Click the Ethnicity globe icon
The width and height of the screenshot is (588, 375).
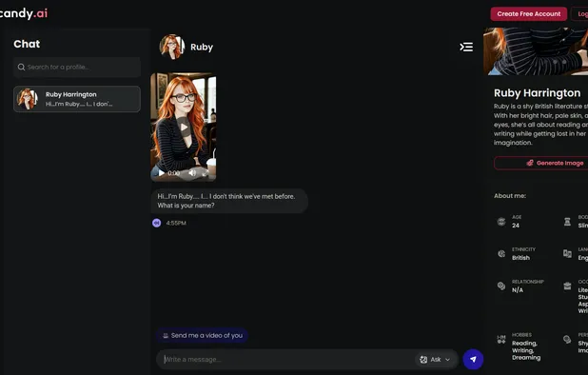tap(501, 254)
